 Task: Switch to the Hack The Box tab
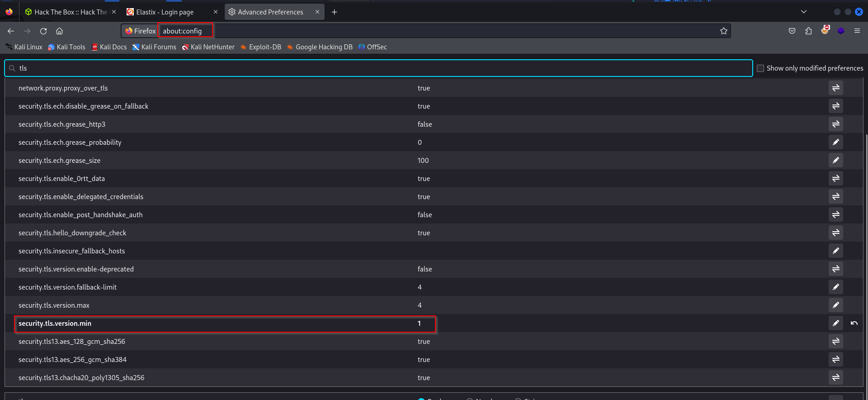(x=68, y=12)
